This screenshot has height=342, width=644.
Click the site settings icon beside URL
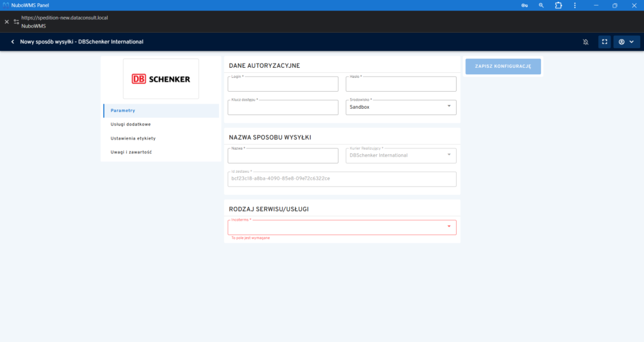[16, 21]
